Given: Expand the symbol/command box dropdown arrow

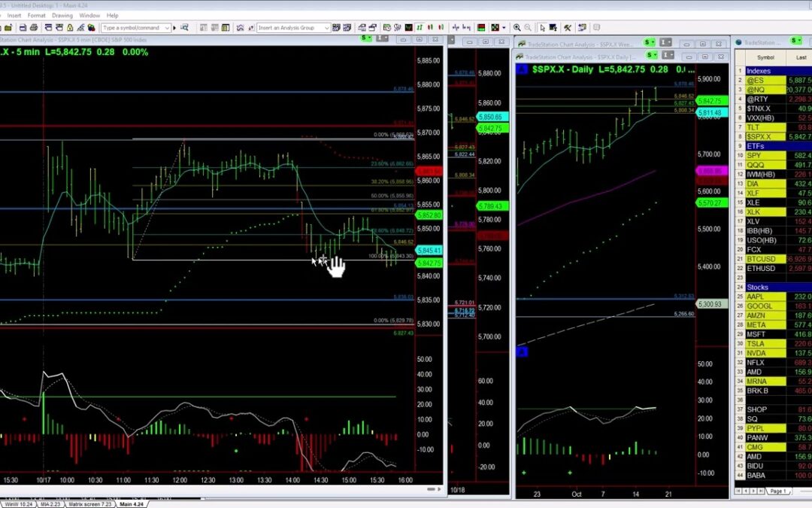Looking at the screenshot, I should [x=167, y=28].
